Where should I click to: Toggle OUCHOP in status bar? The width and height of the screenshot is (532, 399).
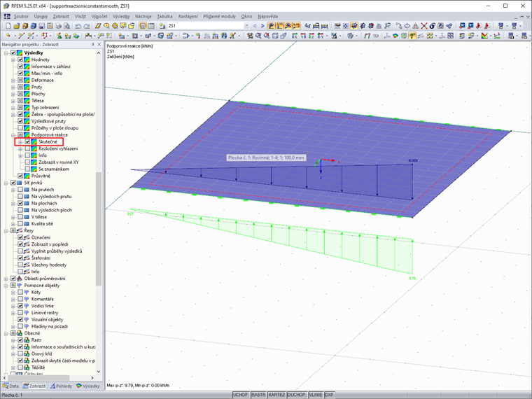[296, 395]
